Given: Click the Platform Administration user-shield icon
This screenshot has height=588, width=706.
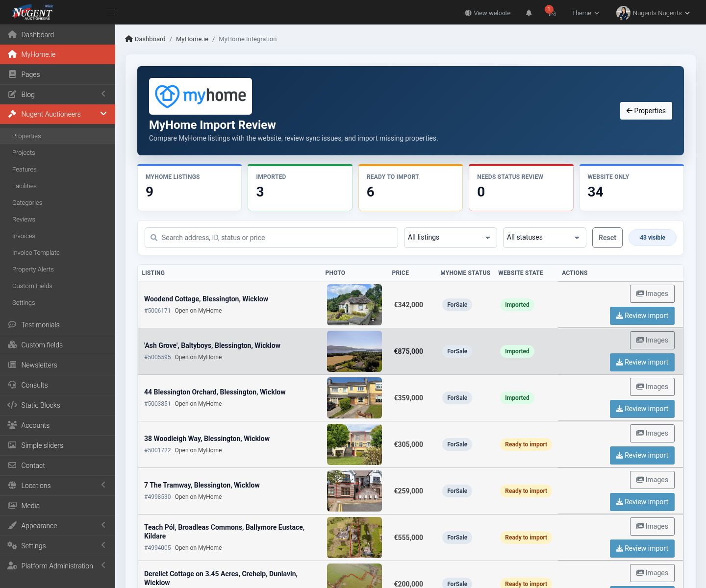Looking at the screenshot, I should pyautogui.click(x=12, y=566).
